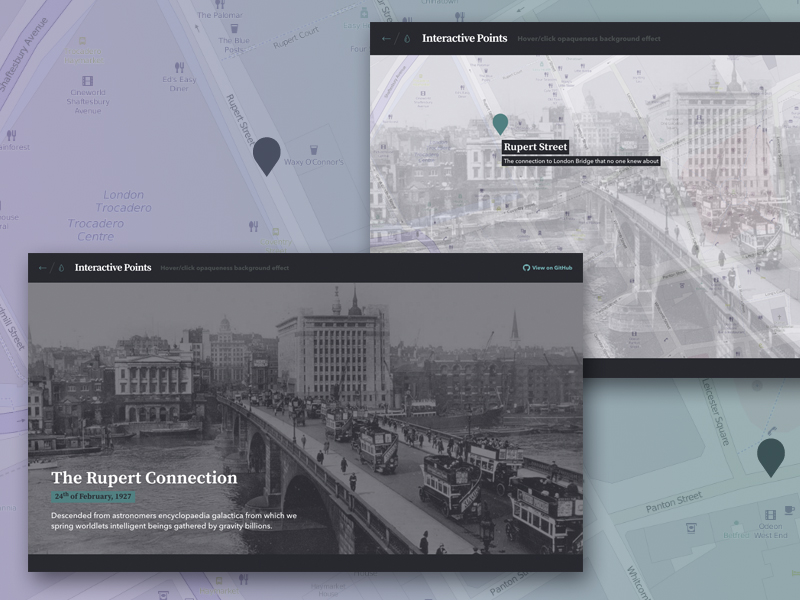Click the tooltip text 'The connection to London Bridge...'

pos(581,161)
